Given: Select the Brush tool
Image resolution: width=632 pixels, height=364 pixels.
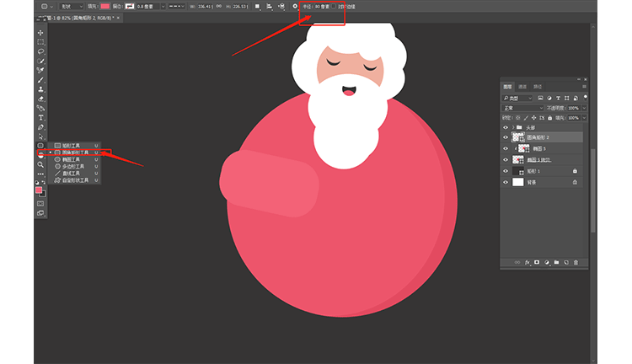Looking at the screenshot, I should 40,80.
